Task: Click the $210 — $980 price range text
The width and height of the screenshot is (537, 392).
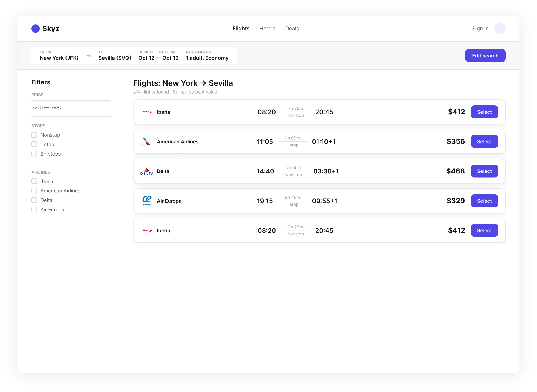Action: tap(47, 107)
